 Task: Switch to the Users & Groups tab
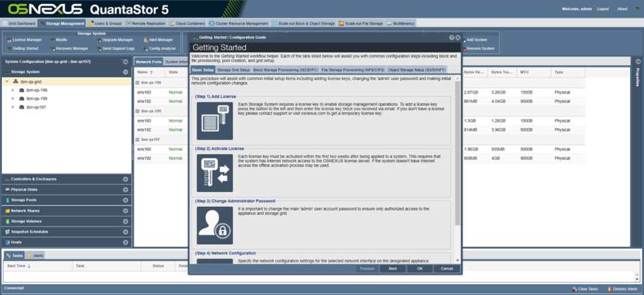click(x=104, y=24)
